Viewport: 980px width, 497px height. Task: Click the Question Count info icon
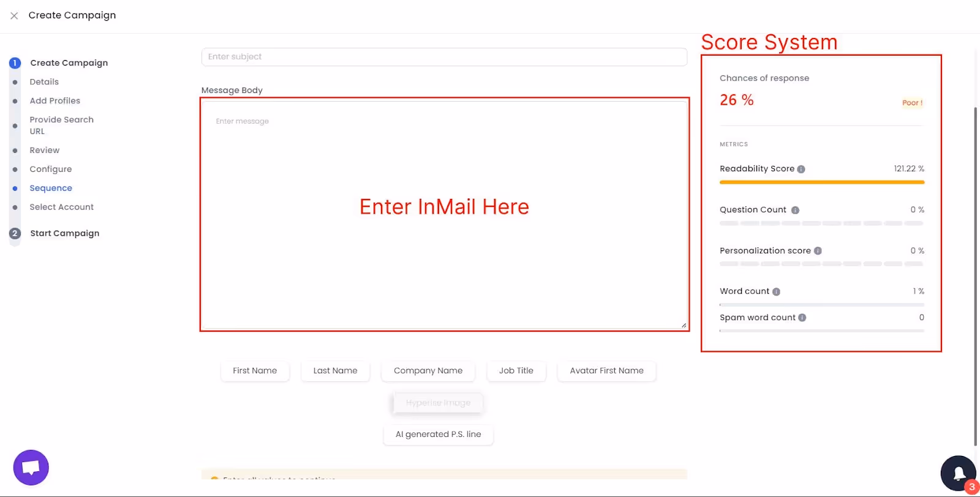tap(795, 210)
